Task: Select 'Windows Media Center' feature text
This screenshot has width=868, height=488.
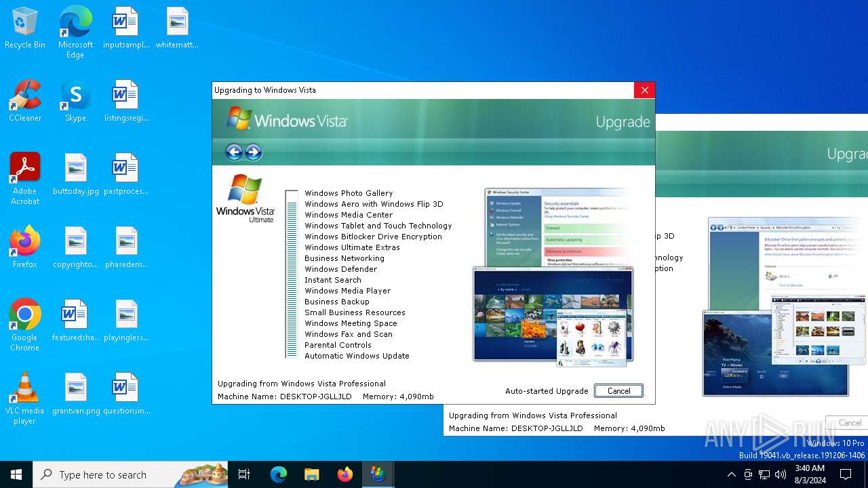Action: [349, 215]
